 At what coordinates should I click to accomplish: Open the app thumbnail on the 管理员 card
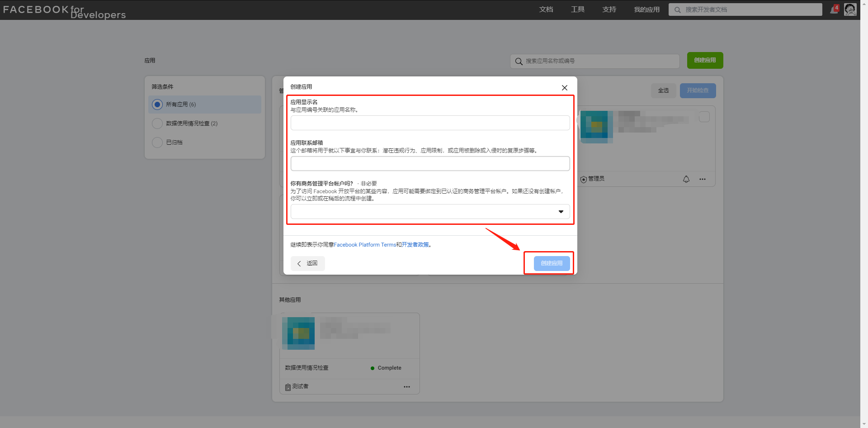click(597, 127)
